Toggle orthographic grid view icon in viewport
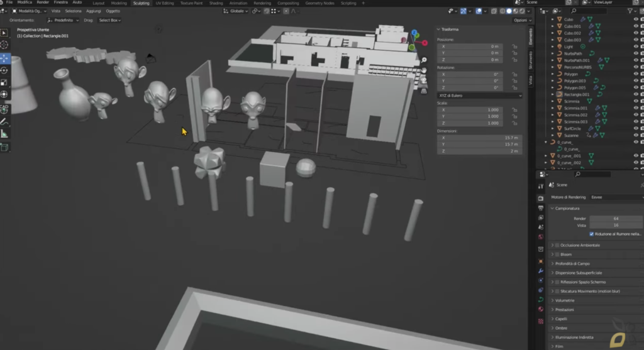 (x=424, y=91)
